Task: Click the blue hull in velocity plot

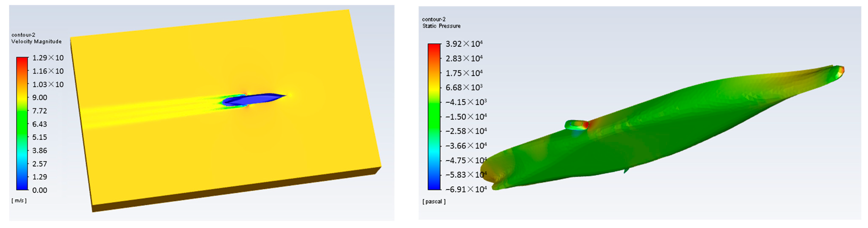Action: [x=256, y=99]
